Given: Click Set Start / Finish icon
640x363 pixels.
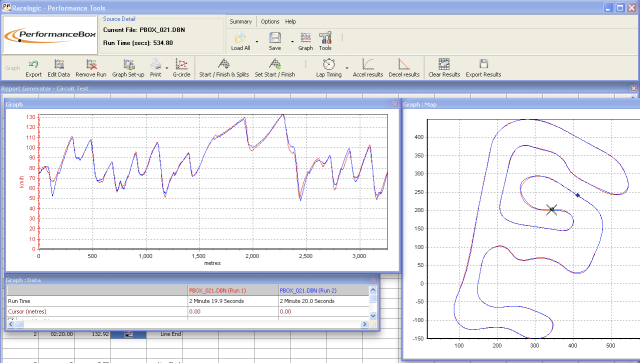Looking at the screenshot, I should (275, 64).
